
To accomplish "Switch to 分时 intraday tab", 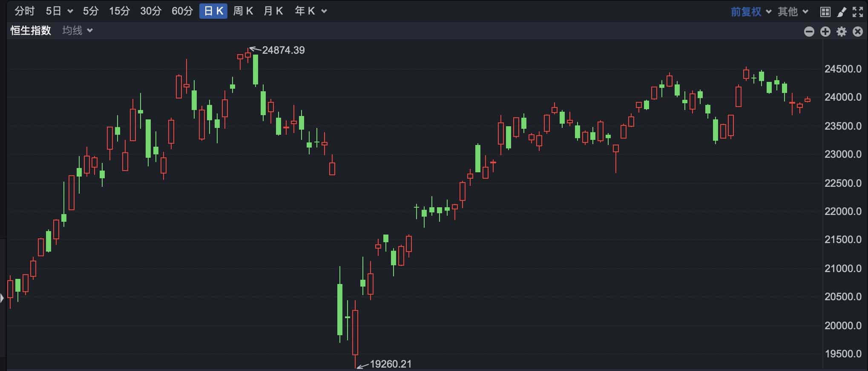I will click(x=24, y=11).
